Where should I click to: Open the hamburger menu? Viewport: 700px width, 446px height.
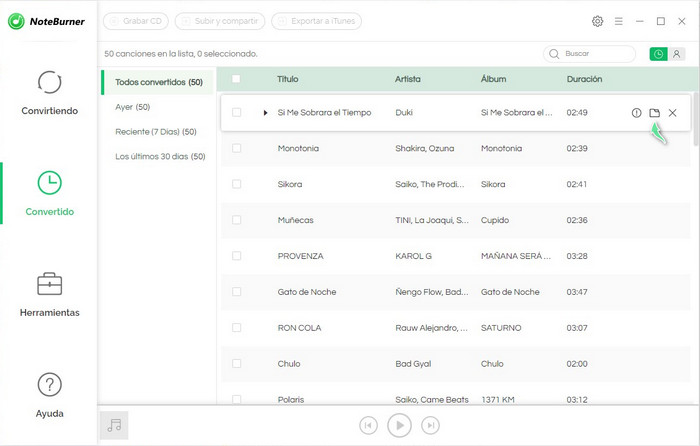(x=618, y=21)
